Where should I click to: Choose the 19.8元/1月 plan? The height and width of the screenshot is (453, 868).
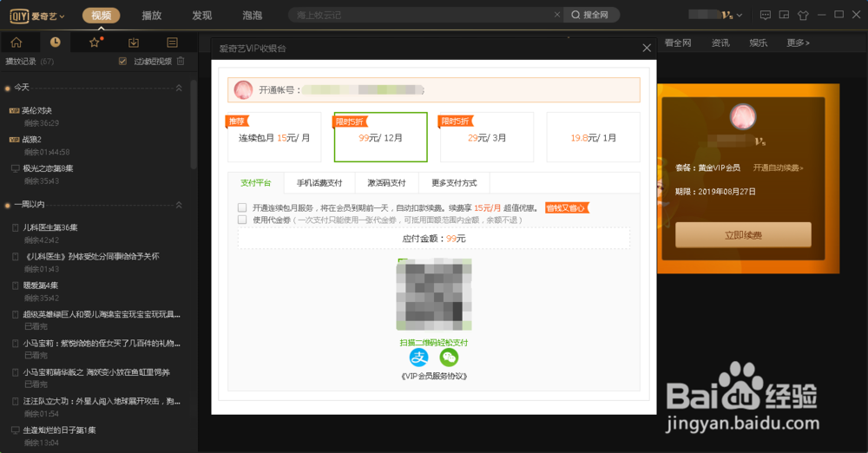click(594, 137)
